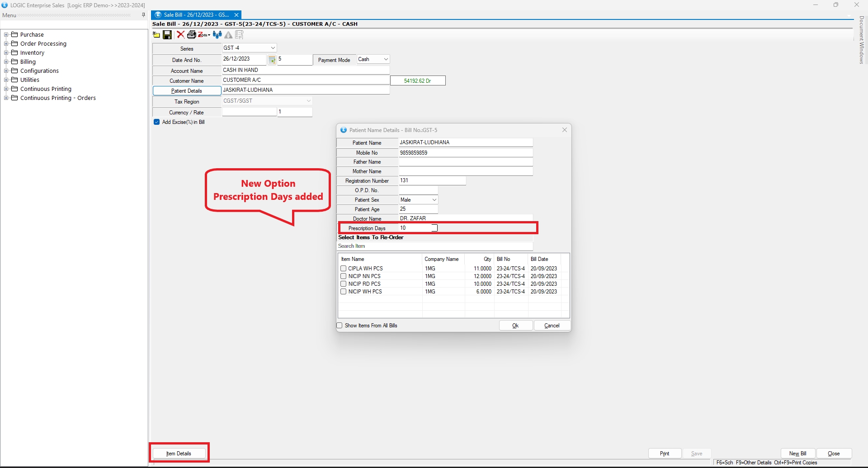868x468 pixels.
Task: Open the Payment Mode Cash dropdown
Action: point(386,59)
